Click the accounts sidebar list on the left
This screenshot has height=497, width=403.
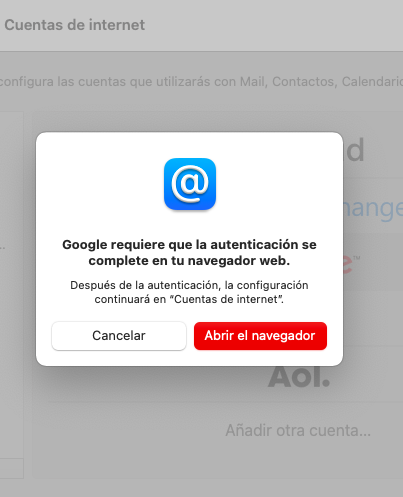pyautogui.click(x=12, y=285)
